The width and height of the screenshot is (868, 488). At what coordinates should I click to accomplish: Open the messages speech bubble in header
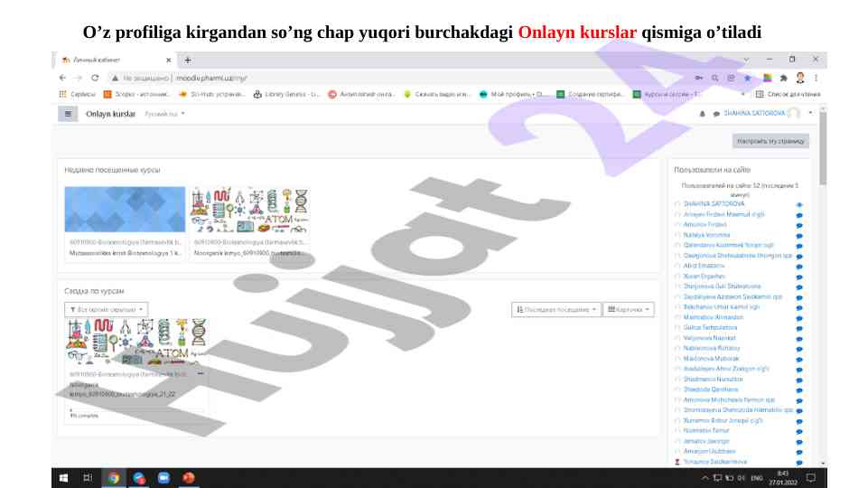point(715,114)
